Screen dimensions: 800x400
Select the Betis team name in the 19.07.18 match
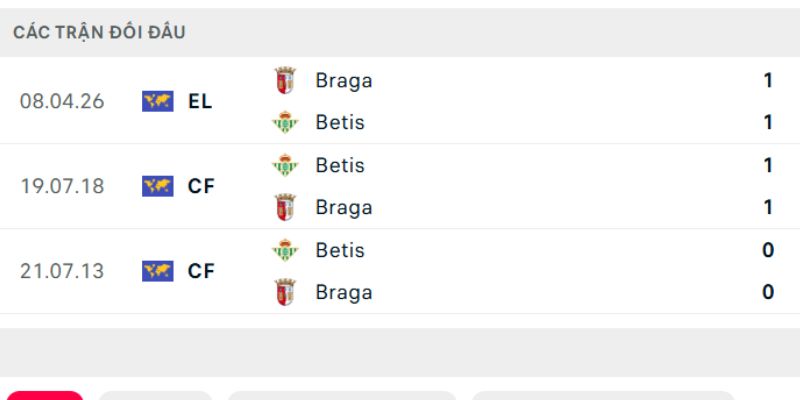tap(340, 165)
